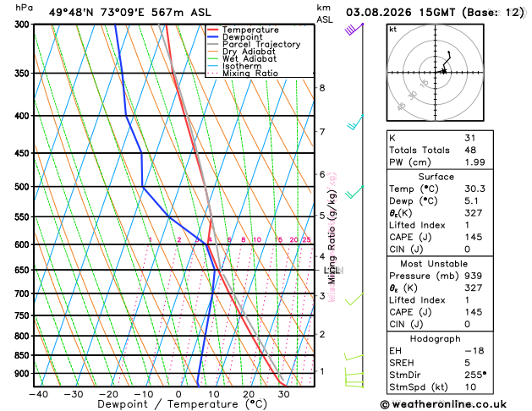Image resolution: width=532 pixels, height=411 pixels.
Task: Click the teal wind barb at 500 hPa
Action: point(354,192)
